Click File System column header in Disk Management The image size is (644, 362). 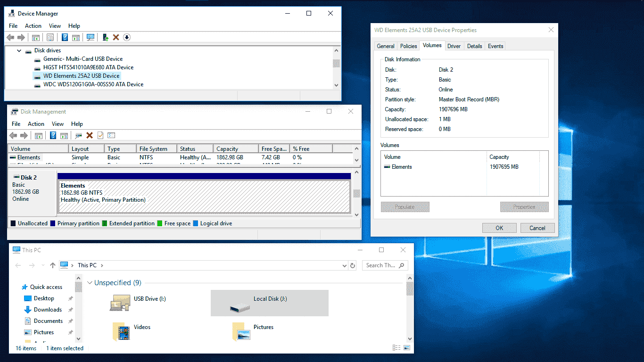coord(157,148)
